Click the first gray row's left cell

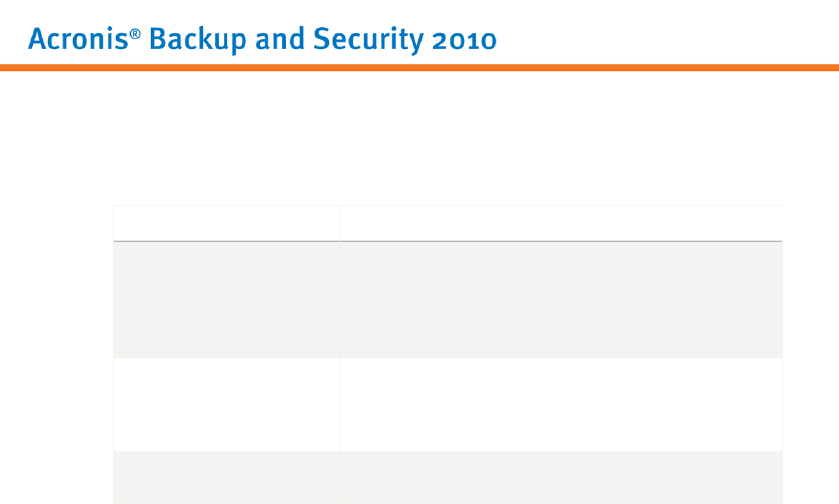point(226,299)
